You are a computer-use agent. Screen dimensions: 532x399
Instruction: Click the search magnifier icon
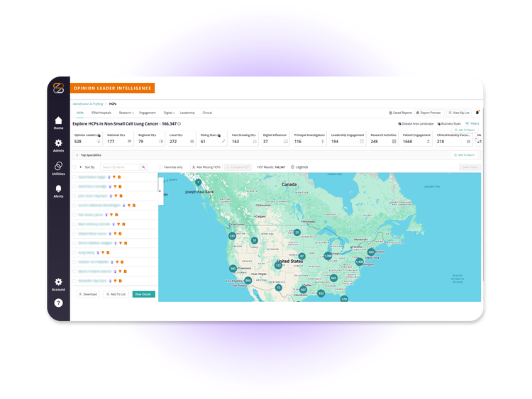point(143,167)
